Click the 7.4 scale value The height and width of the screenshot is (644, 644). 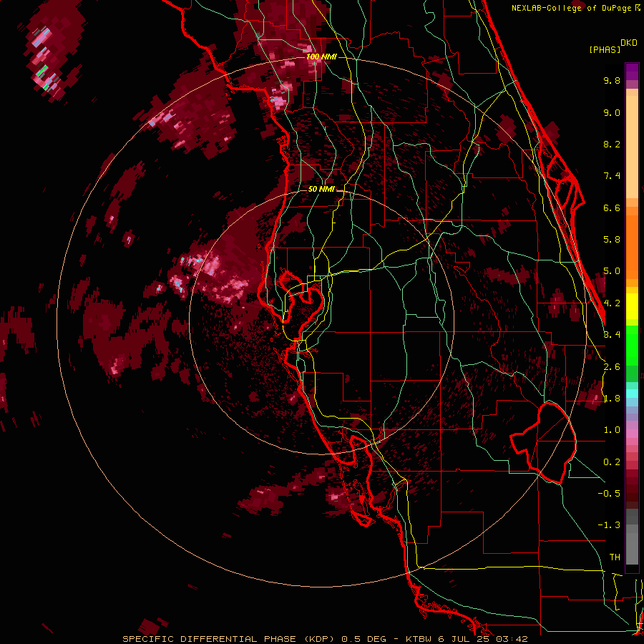click(x=612, y=176)
